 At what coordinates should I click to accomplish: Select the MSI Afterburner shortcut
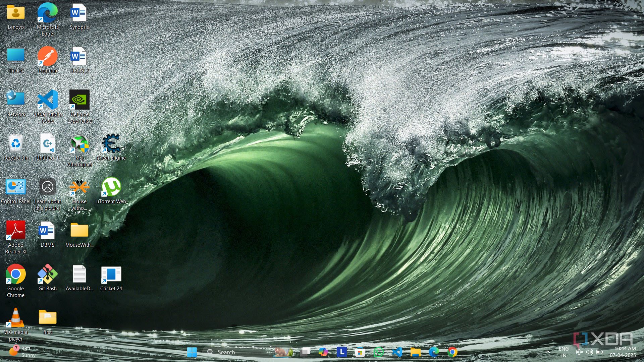point(79,144)
